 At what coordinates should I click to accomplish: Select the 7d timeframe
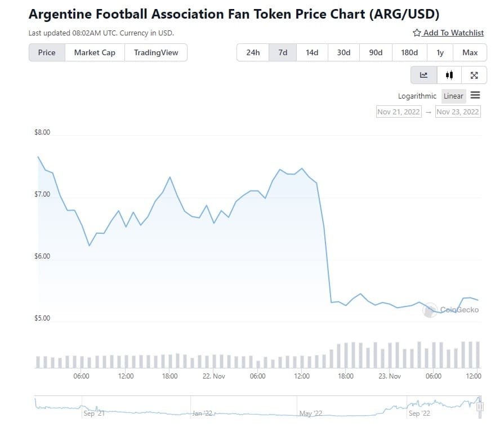coord(282,52)
